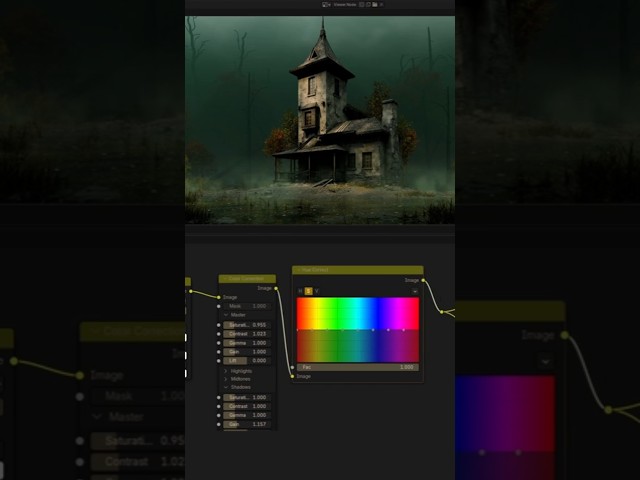
Task: Click Mask input socket dot
Action: pos(219,306)
